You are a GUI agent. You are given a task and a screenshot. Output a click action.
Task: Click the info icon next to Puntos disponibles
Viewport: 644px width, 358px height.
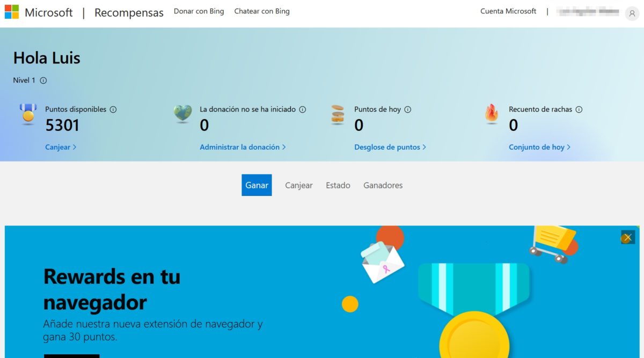pyautogui.click(x=113, y=109)
